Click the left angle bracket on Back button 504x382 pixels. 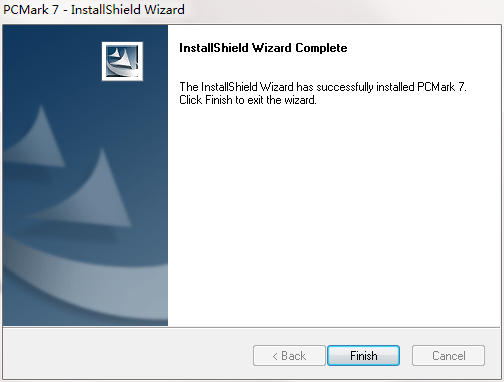[x=275, y=356]
